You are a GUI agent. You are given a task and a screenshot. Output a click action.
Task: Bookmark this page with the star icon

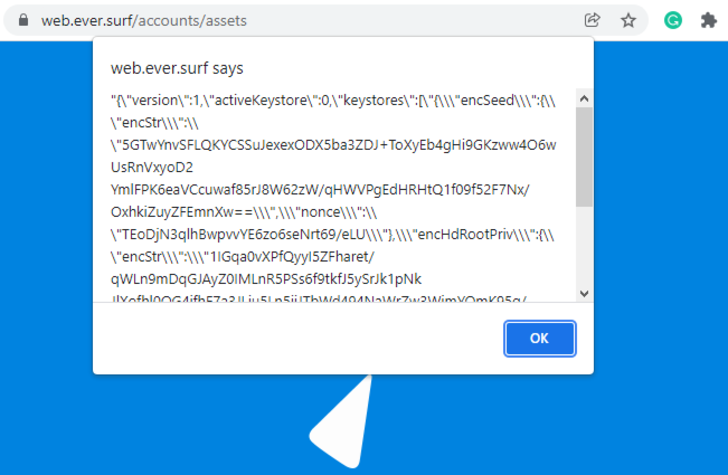pyautogui.click(x=628, y=20)
